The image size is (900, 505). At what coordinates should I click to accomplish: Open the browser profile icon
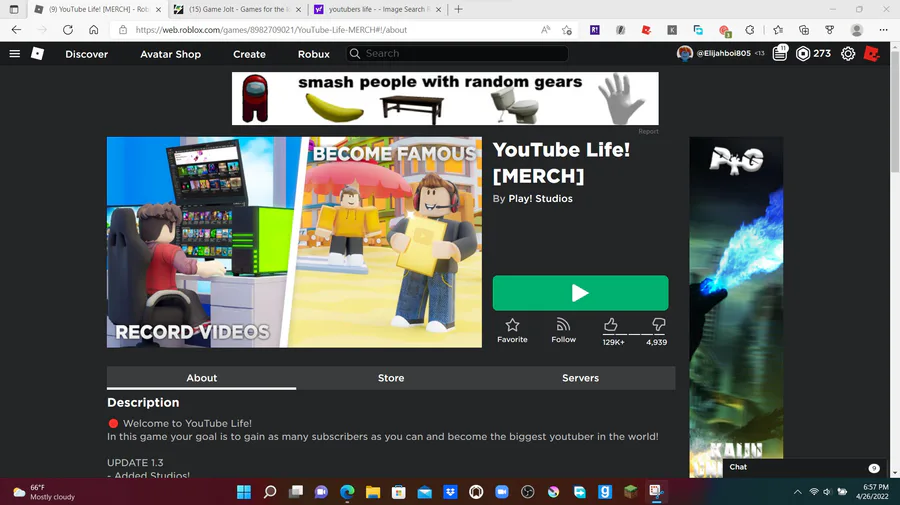coord(856,30)
